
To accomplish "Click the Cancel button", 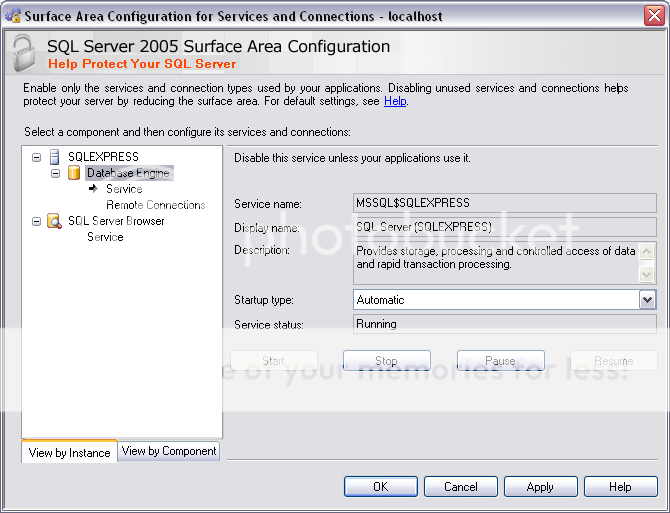I will pyautogui.click(x=461, y=487).
